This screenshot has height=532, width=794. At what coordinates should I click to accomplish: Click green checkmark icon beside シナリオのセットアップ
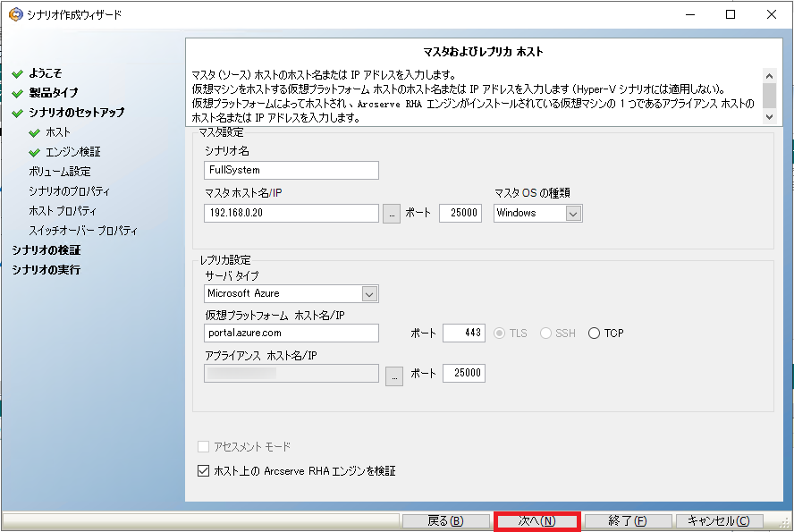[x=18, y=113]
